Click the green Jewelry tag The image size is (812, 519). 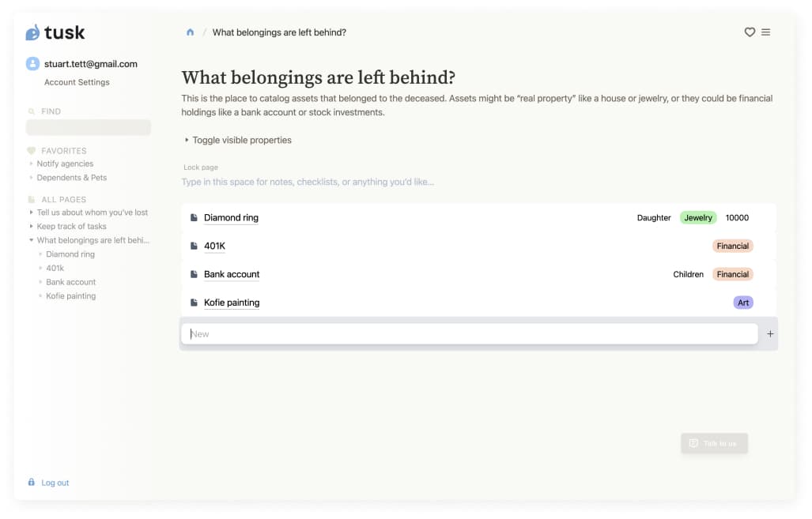[x=697, y=218]
